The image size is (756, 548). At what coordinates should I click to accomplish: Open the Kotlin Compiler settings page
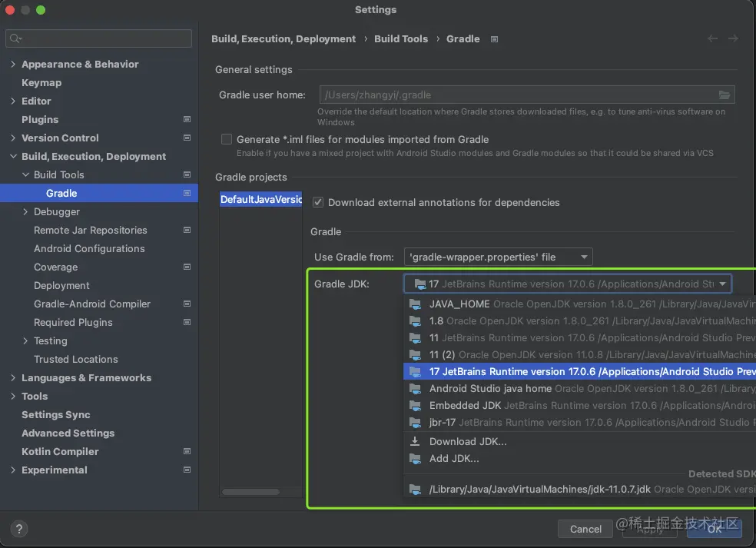(x=60, y=452)
